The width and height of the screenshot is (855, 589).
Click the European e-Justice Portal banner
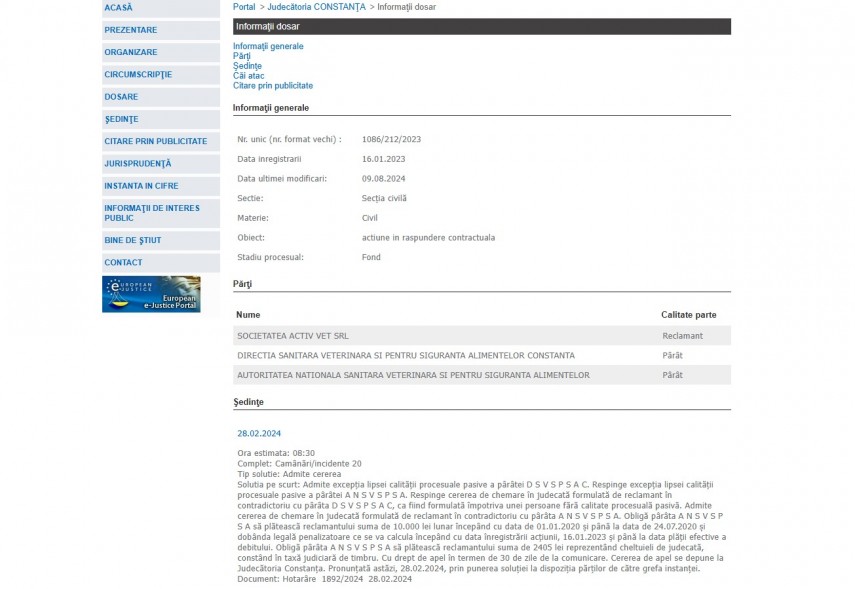[151, 294]
